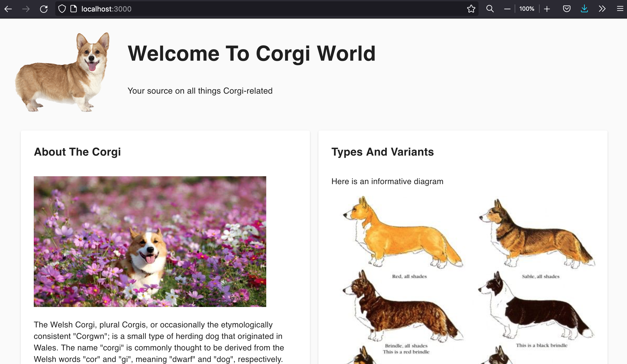The height and width of the screenshot is (364, 627).
Task: Click 'Here is an informative diagram' text
Action: [x=387, y=181]
